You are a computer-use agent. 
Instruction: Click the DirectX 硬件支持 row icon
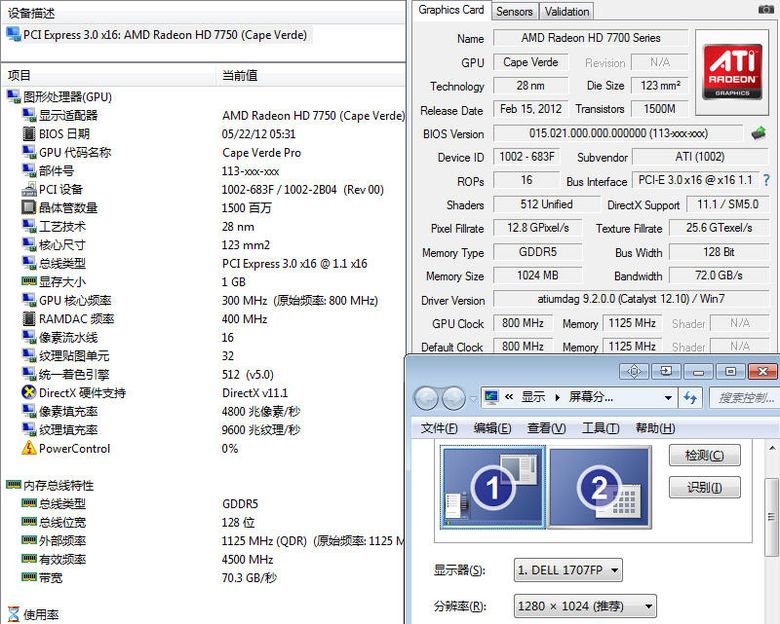[29, 393]
